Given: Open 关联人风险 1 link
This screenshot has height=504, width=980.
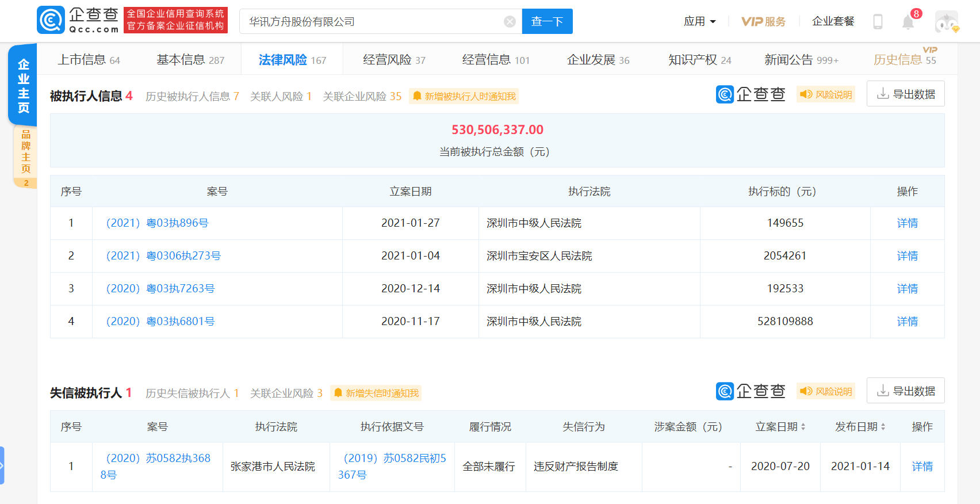Looking at the screenshot, I should [281, 96].
